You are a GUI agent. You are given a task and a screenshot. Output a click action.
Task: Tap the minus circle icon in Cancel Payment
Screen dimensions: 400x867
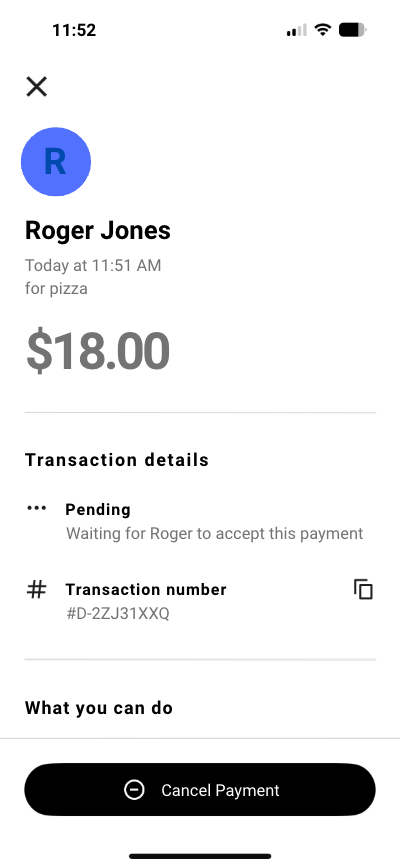point(134,790)
